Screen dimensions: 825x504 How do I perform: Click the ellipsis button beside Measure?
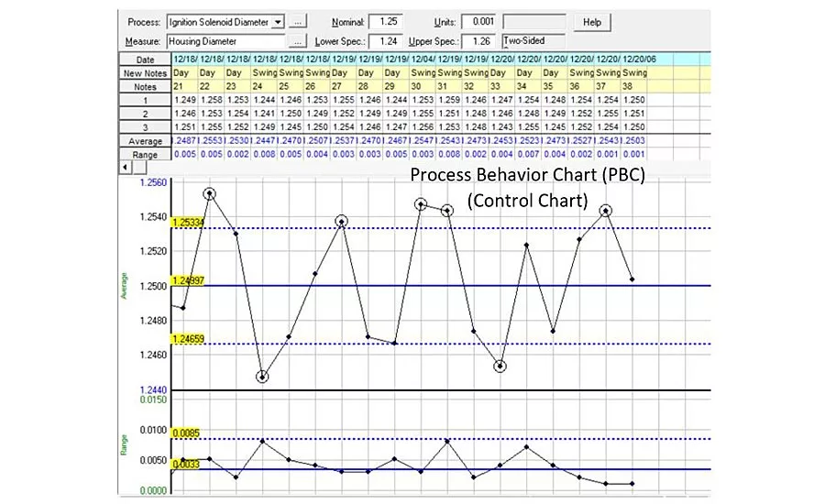pyautogui.click(x=298, y=41)
